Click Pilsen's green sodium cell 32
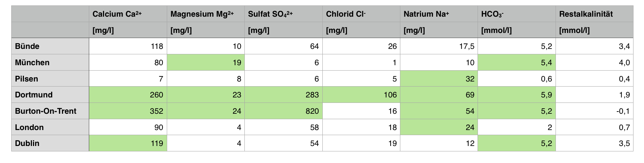 [x=439, y=79]
